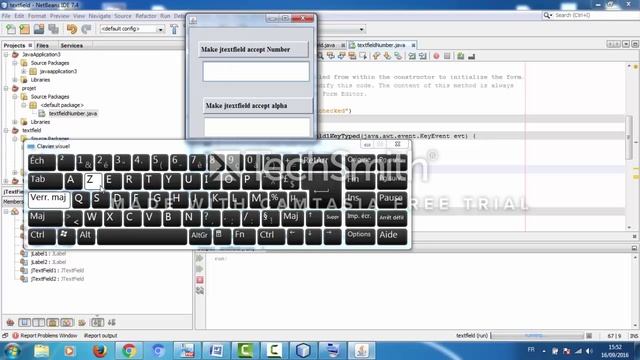Click the Java app icon on taskbar
640x360 pixels.
(362, 350)
